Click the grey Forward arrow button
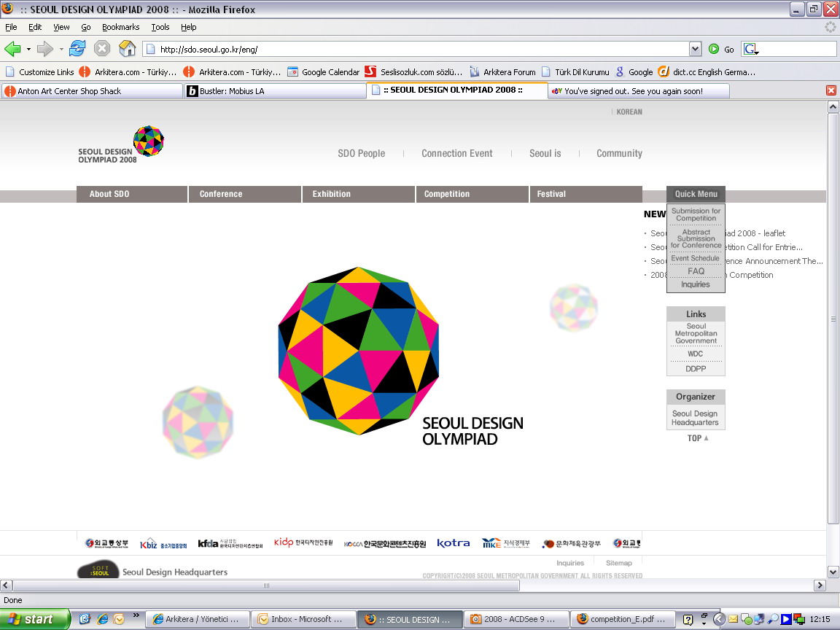 tap(45, 50)
